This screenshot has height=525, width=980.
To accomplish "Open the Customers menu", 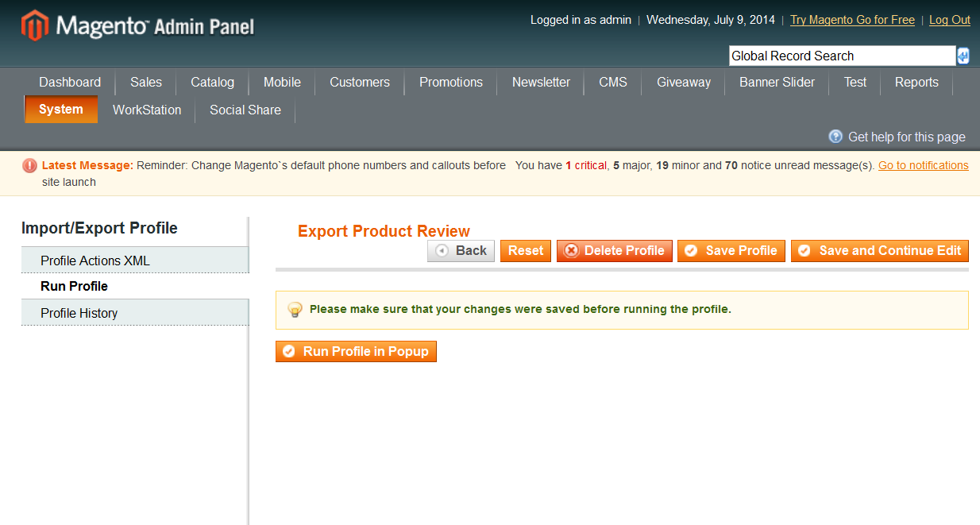I will pyautogui.click(x=360, y=83).
